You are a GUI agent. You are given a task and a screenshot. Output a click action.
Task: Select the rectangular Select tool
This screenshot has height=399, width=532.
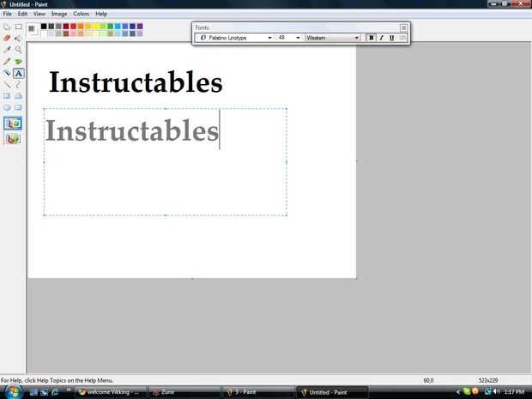pos(18,27)
